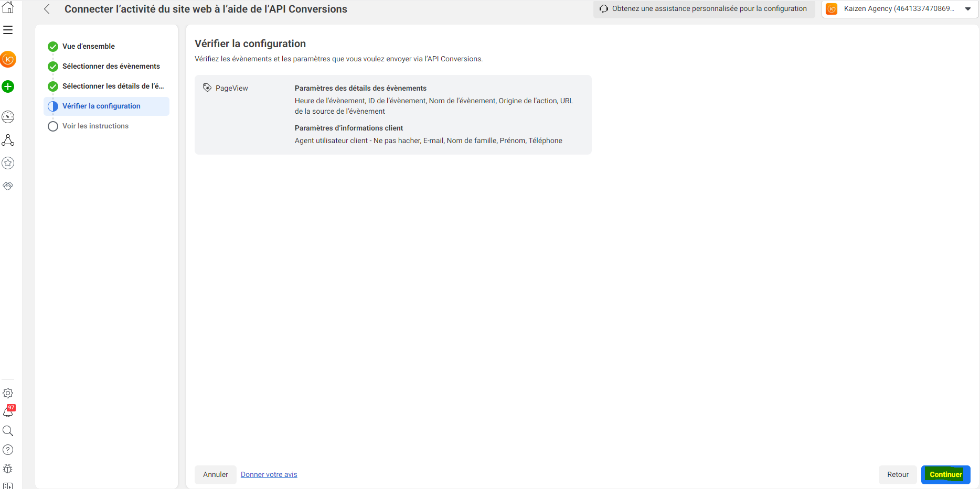Click the green checkmark beside Vue d'ensemble
Image resolution: width=980 pixels, height=489 pixels.
tap(53, 47)
